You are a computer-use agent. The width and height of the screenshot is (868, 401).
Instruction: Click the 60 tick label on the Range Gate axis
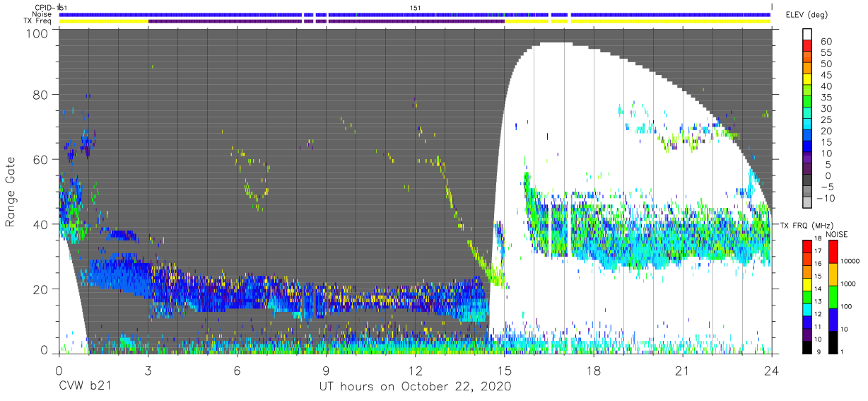[x=42, y=159]
